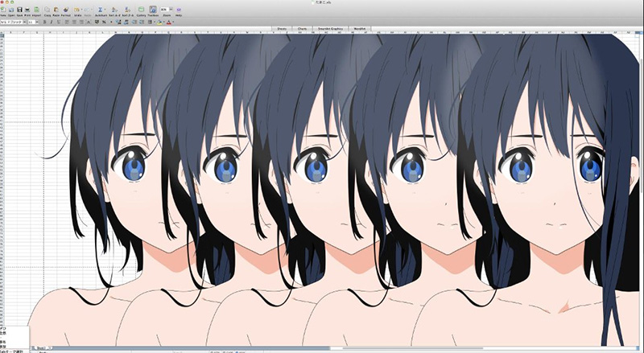
Task: Click the Sheets tab button
Action: 282,28
